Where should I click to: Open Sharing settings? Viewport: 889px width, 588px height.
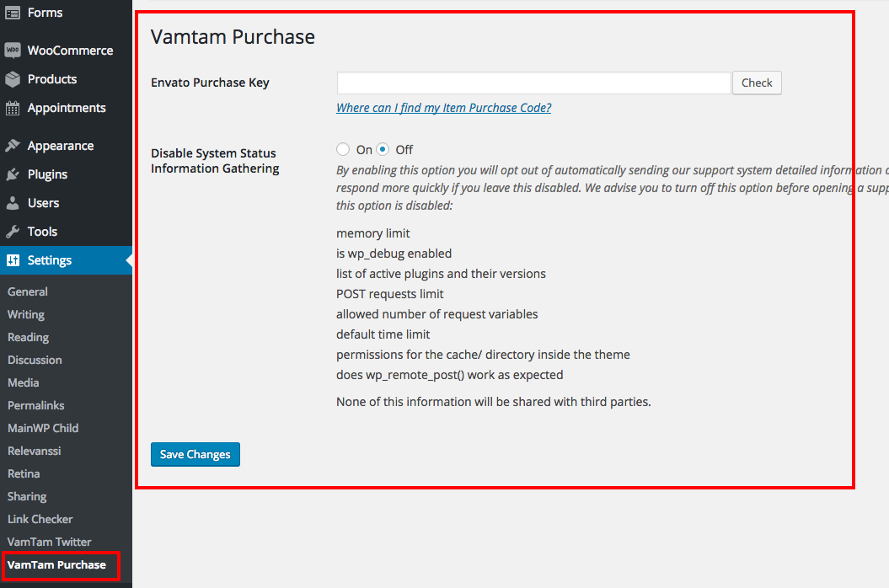click(27, 497)
